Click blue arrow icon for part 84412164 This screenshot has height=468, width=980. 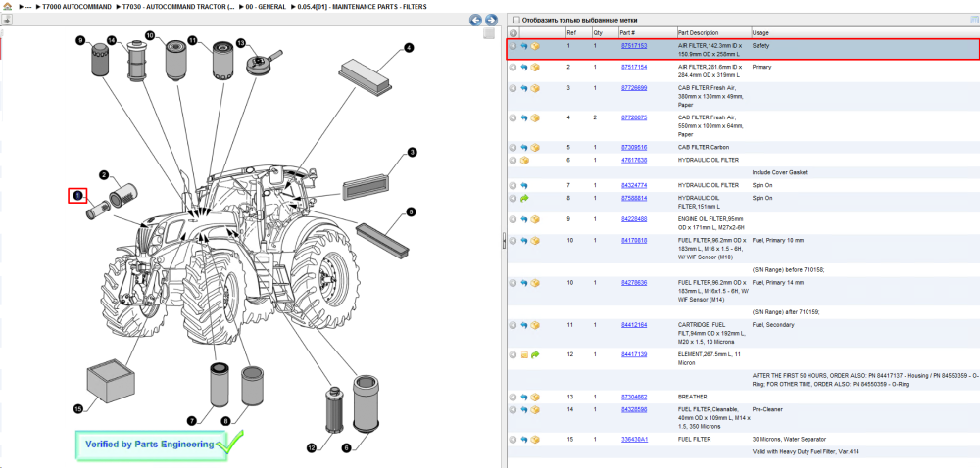pyautogui.click(x=524, y=325)
